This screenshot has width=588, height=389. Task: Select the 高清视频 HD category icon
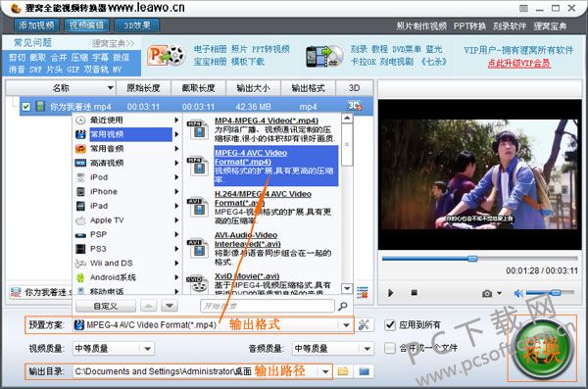[x=80, y=163]
